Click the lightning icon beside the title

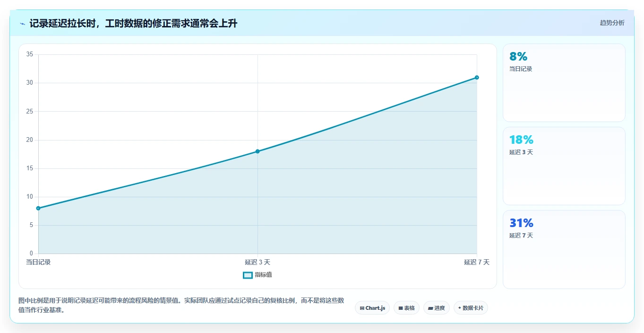[x=22, y=24]
